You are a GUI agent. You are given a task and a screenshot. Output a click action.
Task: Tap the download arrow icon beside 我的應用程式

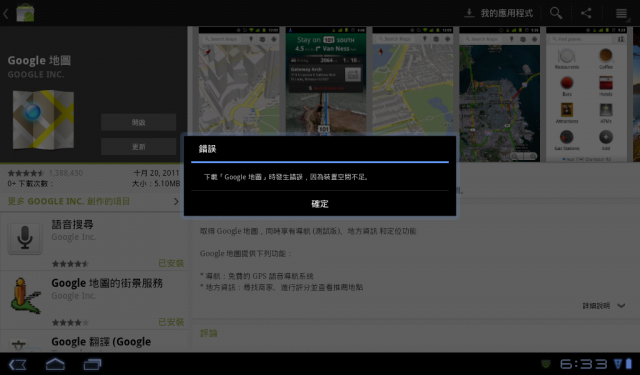click(x=469, y=13)
